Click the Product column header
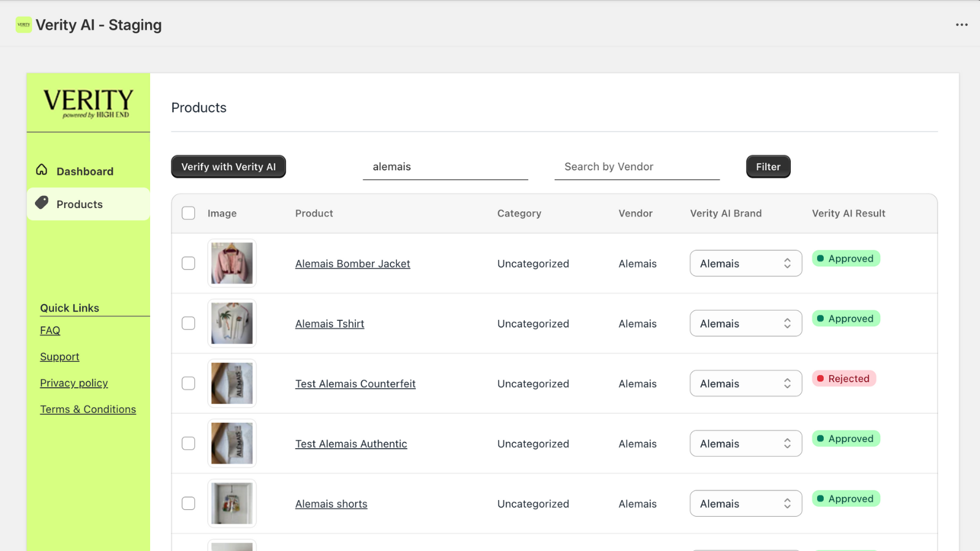Viewport: 980px width, 551px height. (314, 213)
